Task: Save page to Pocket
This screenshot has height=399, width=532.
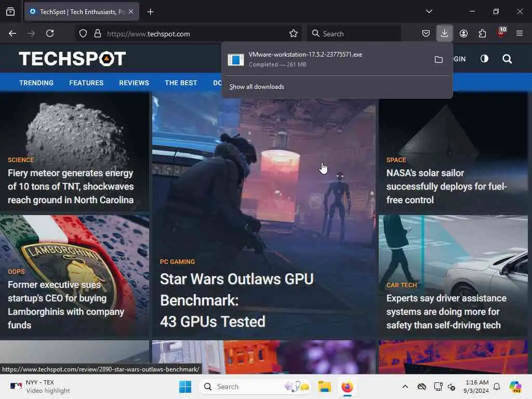Action: (x=426, y=34)
